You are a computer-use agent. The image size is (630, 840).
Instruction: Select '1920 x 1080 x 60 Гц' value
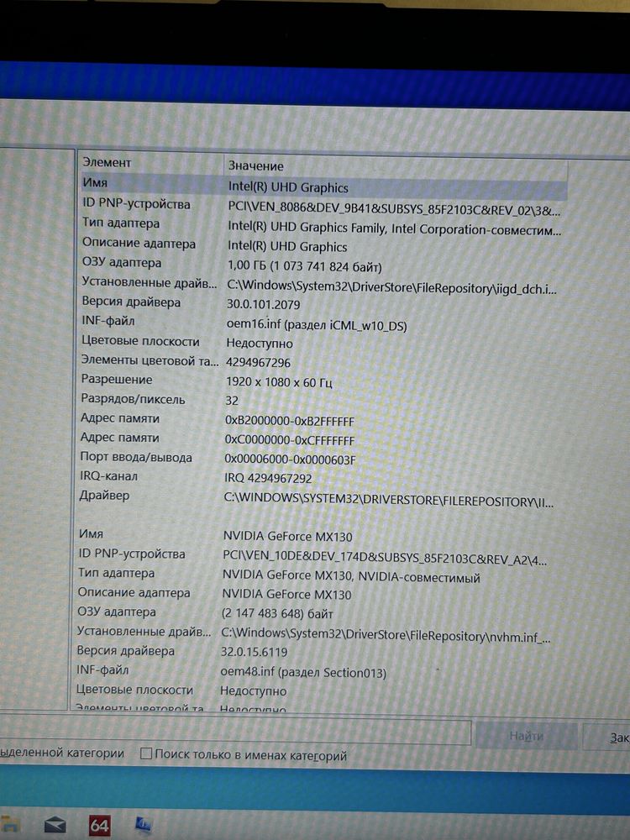(x=279, y=382)
